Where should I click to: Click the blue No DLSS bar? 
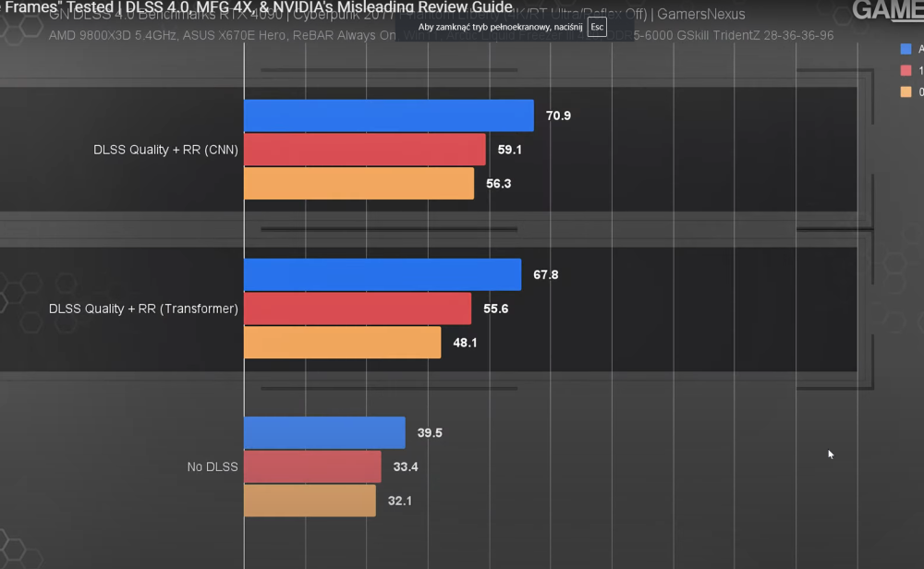pyautogui.click(x=324, y=433)
